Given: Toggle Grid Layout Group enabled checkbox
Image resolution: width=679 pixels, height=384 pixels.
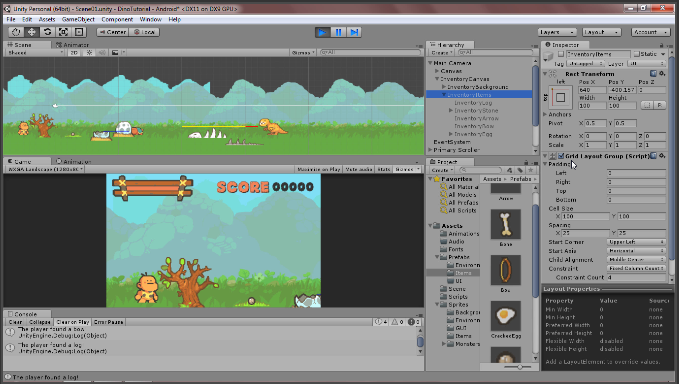Looking at the screenshot, I should pyautogui.click(x=561, y=156).
